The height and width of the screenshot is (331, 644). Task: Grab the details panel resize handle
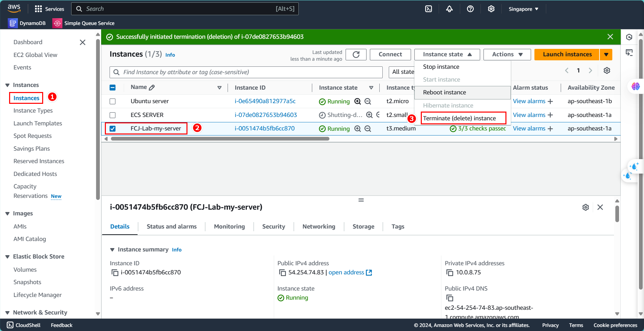tap(361, 200)
